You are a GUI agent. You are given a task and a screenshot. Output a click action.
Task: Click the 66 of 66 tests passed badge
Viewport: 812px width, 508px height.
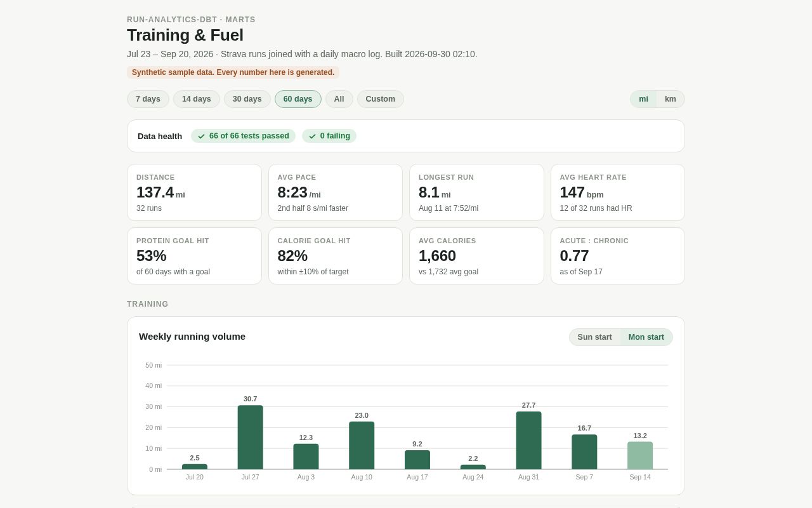tap(243, 136)
